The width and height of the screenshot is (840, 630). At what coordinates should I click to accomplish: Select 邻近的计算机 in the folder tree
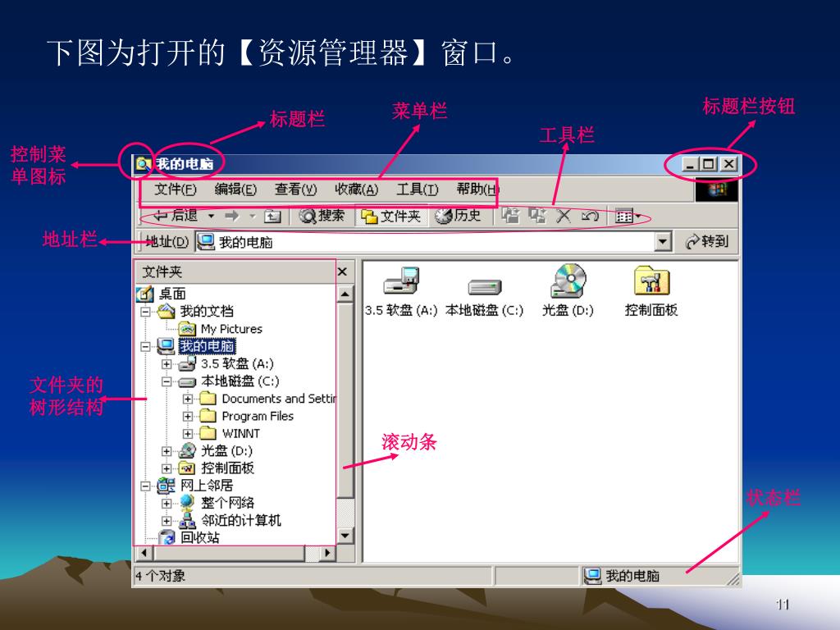(x=240, y=521)
